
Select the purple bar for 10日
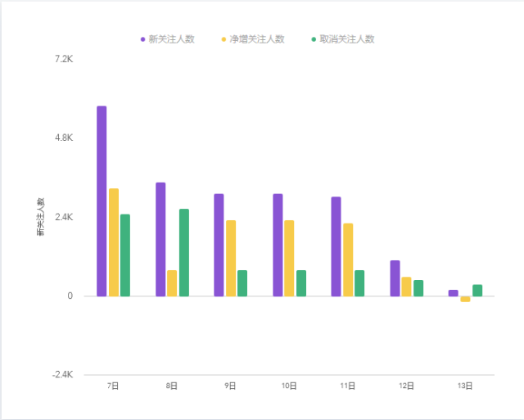click(x=278, y=245)
